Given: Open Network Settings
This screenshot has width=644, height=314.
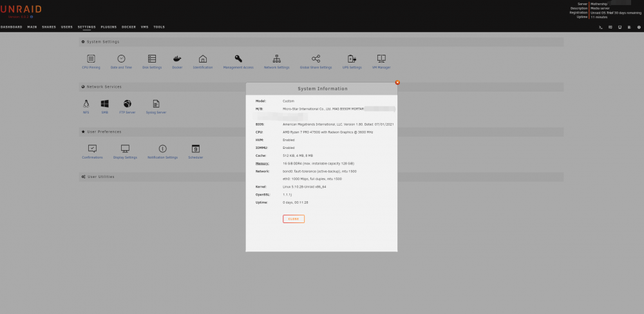Looking at the screenshot, I should 276,62.
